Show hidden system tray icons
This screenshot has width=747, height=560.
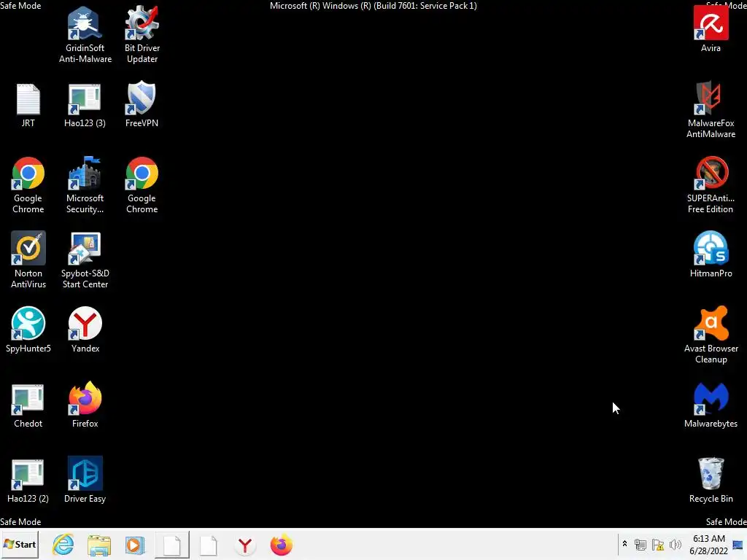[624, 544]
